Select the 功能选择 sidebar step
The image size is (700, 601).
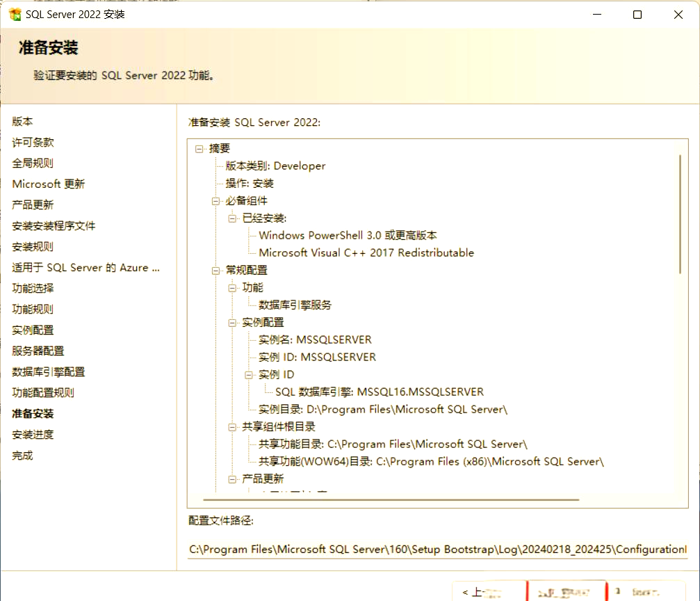pyautogui.click(x=33, y=288)
